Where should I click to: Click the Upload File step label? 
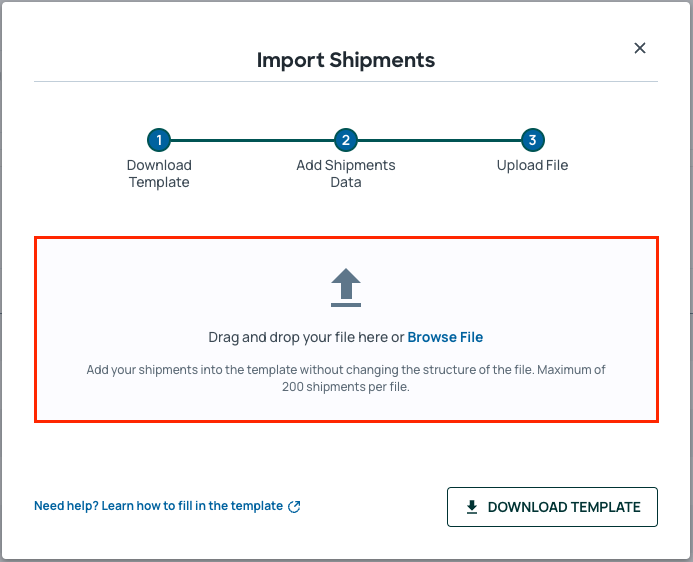[x=532, y=165]
